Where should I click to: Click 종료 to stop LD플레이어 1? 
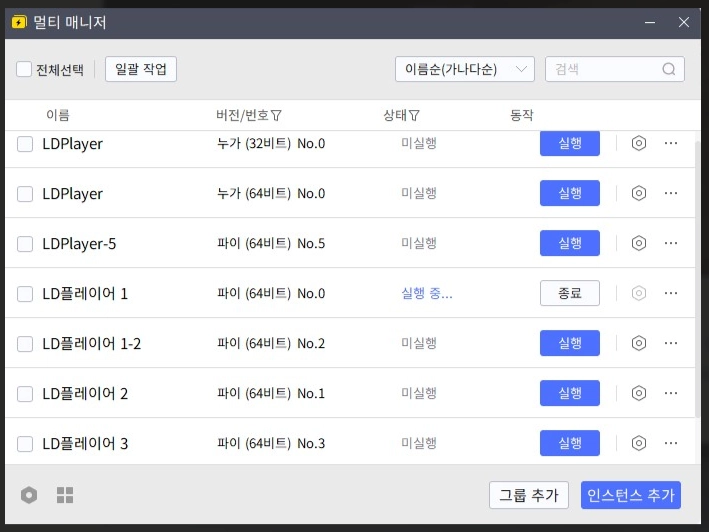point(569,293)
